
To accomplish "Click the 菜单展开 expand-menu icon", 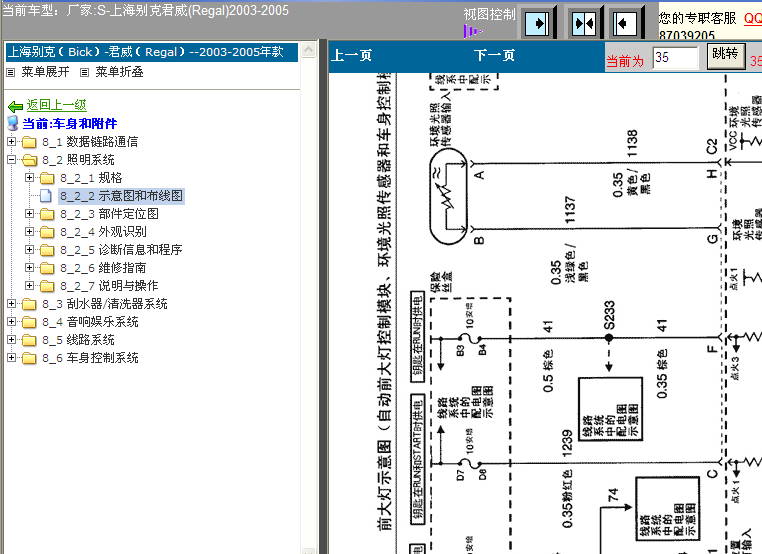I will pos(11,72).
